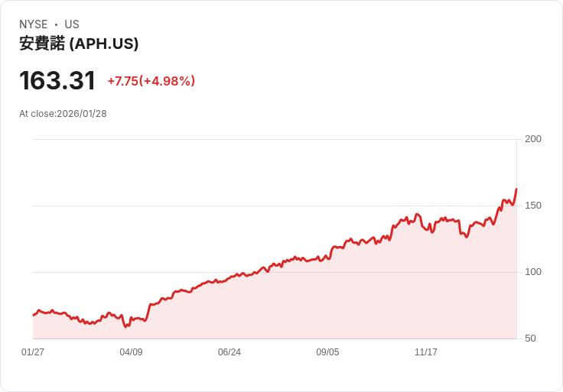Pick the 09/05 x-axis date

[327, 352]
